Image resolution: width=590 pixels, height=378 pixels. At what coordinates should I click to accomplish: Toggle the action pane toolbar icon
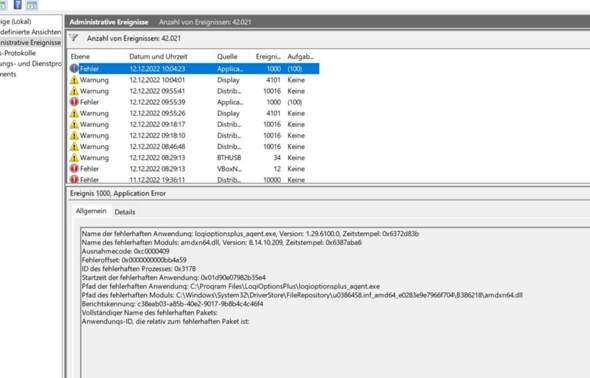point(32,5)
